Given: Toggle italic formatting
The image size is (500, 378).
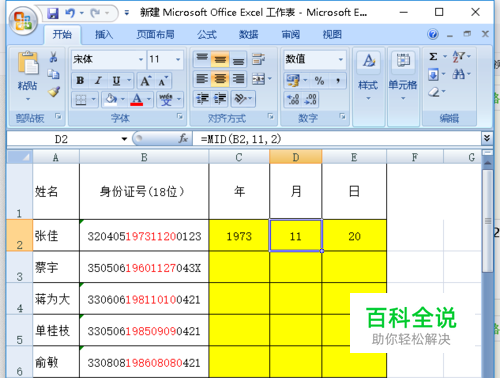Looking at the screenshot, I should [x=98, y=81].
